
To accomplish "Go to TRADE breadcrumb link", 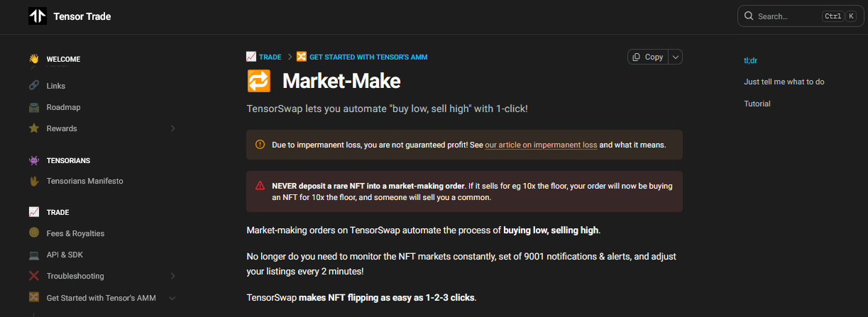I will [x=270, y=57].
